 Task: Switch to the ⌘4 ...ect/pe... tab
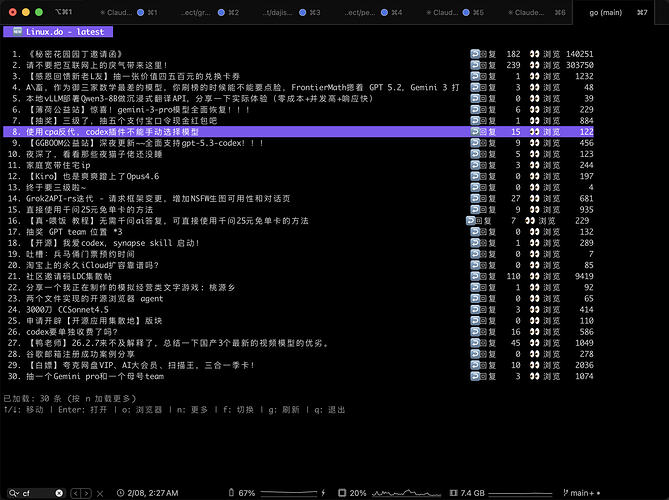click(372, 12)
